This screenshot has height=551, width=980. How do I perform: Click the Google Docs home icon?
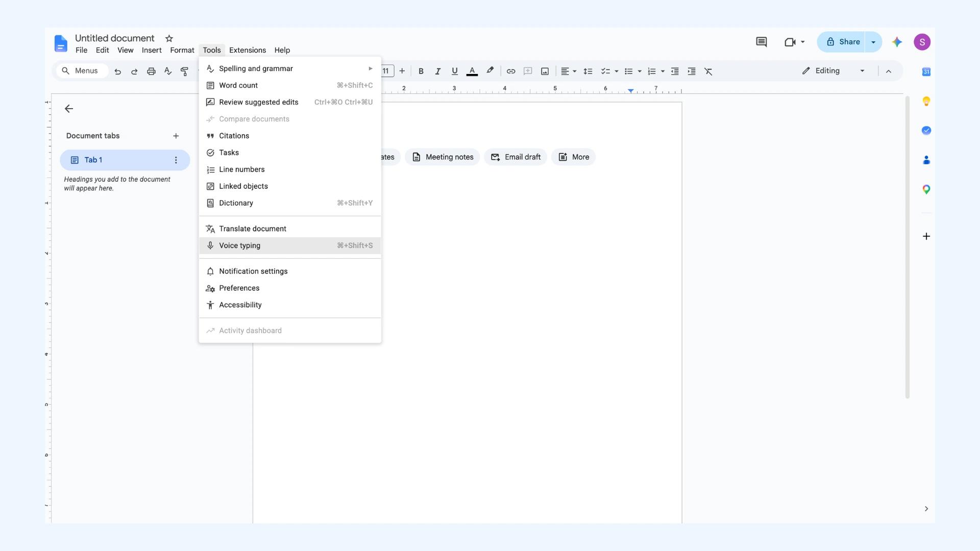point(61,43)
